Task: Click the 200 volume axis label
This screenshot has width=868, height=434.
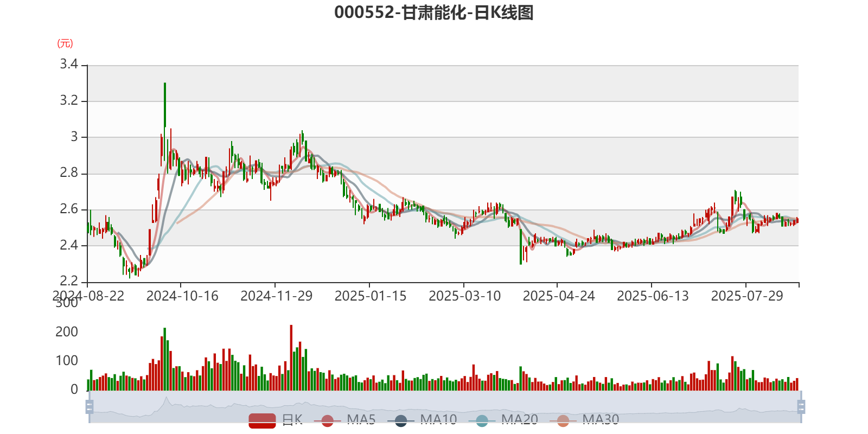Action: click(x=67, y=332)
